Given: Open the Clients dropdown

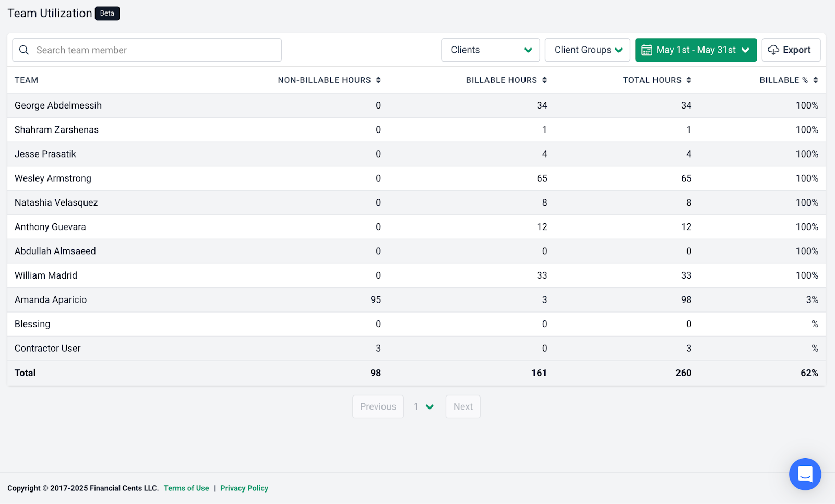Looking at the screenshot, I should 491,50.
